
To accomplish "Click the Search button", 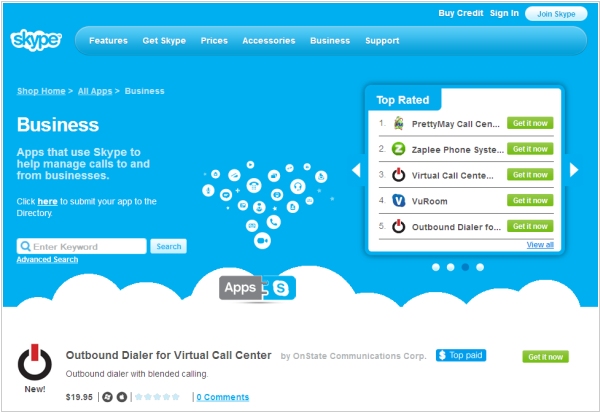I will click(x=168, y=246).
